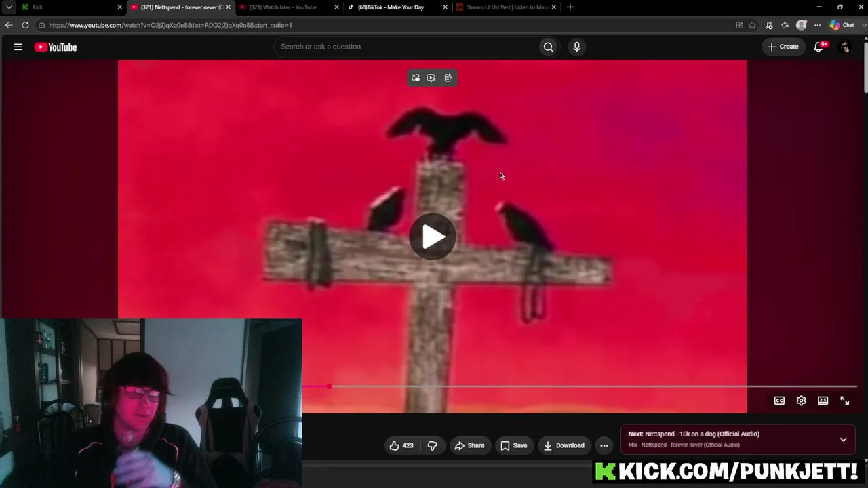
Task: Toggle theater mode for the player
Action: [x=823, y=401]
